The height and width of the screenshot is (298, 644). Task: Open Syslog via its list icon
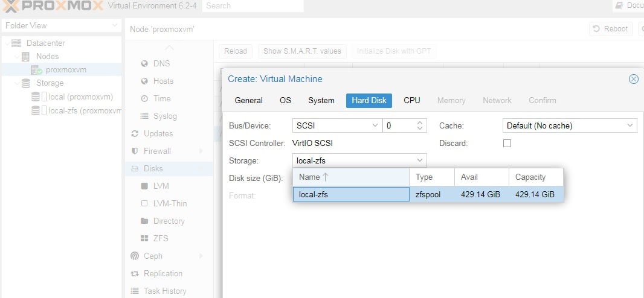pos(144,116)
